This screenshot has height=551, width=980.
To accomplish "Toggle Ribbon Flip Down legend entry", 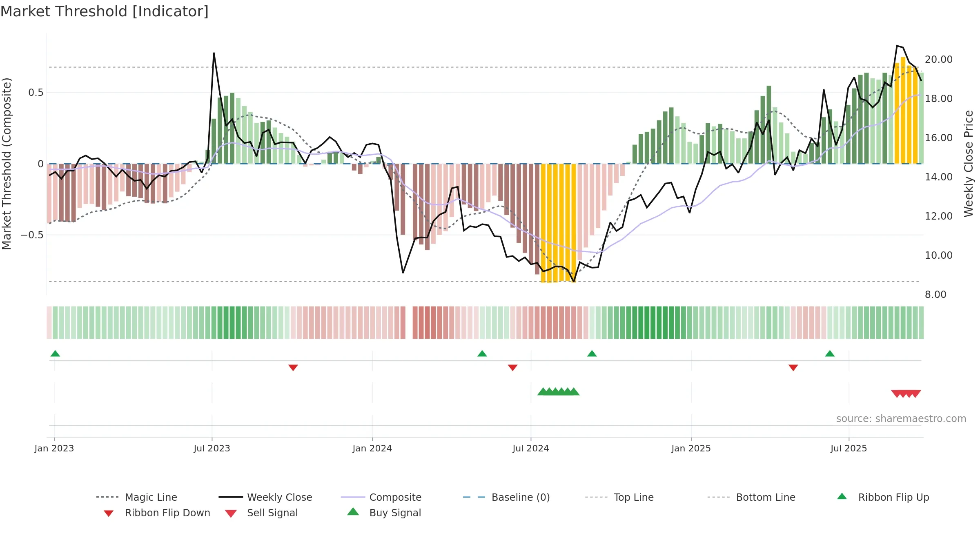I will tap(157, 513).
